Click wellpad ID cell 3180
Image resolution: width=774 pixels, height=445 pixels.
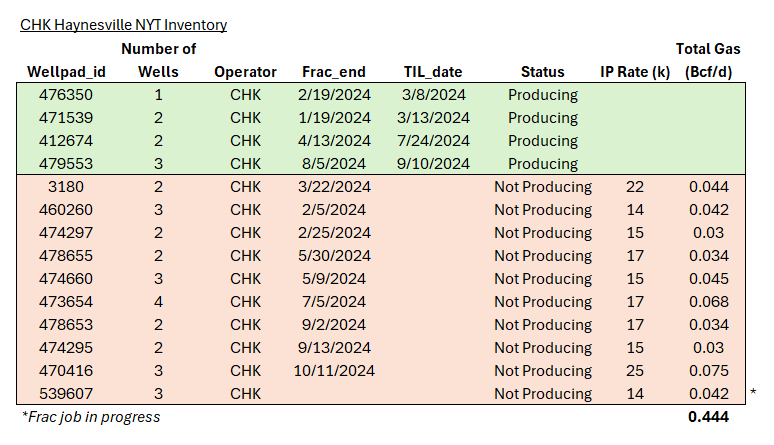66,187
